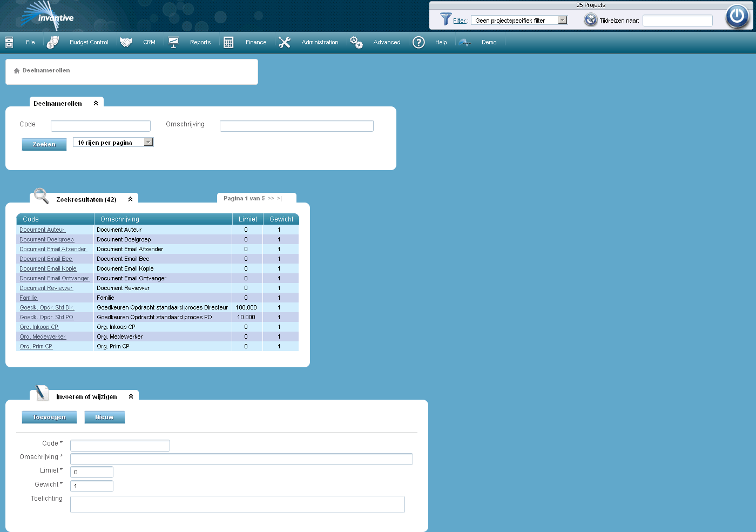Image resolution: width=756 pixels, height=532 pixels.
Task: Open the Document Email Afzender link
Action: 53,249
